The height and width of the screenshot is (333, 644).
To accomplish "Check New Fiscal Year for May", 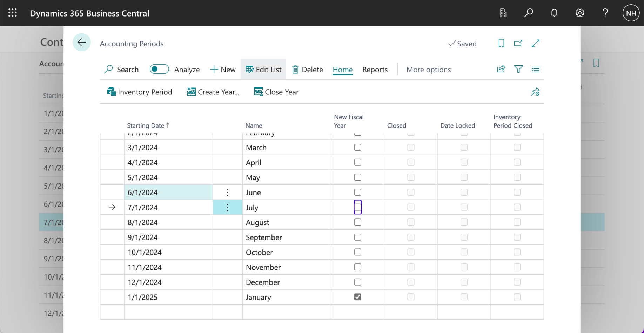I will click(x=358, y=177).
